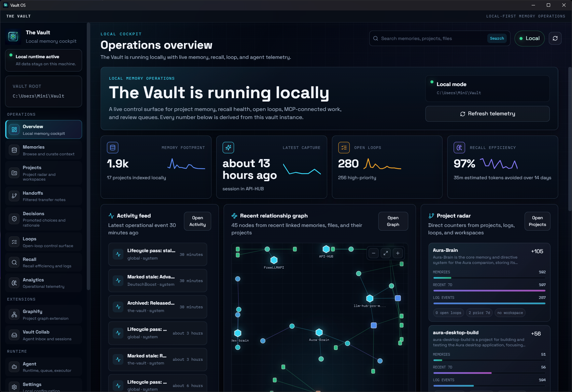The image size is (572, 392).
Task: Click the Recall Efficiency brain icon
Action: click(x=459, y=148)
